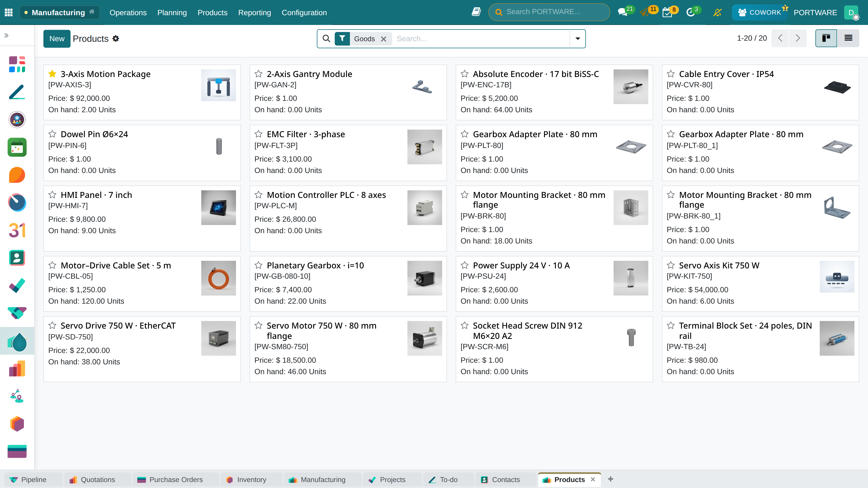This screenshot has height=488, width=868.
Task: Favorite the Absolute Encoder star
Action: (465, 74)
